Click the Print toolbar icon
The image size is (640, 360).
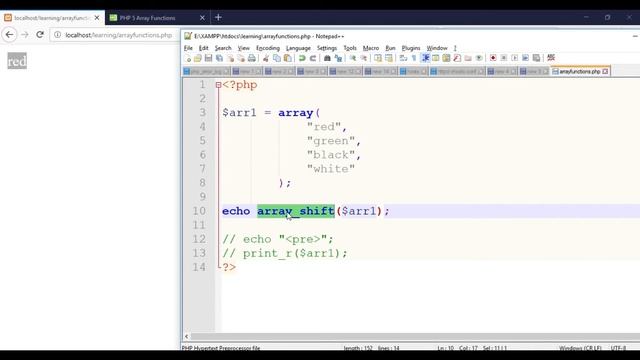[252, 58]
